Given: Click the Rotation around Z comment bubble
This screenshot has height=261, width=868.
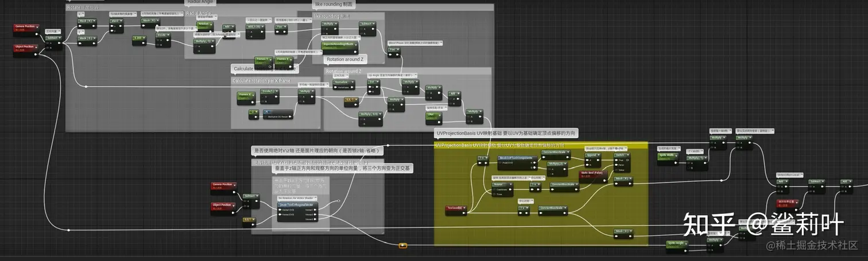Looking at the screenshot, I should pos(344,59).
